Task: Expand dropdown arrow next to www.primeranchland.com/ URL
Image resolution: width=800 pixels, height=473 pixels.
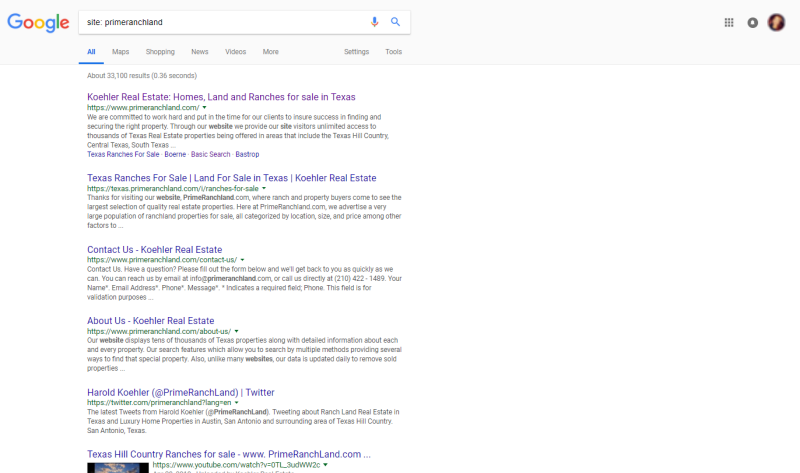Action: pos(205,108)
